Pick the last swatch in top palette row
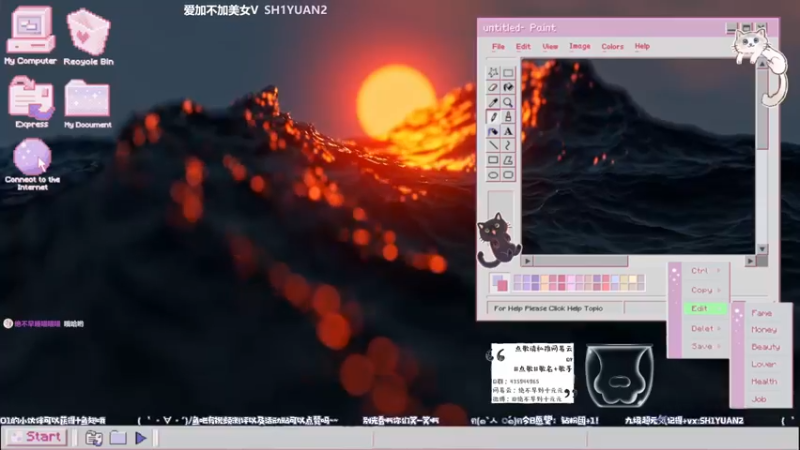 641,279
